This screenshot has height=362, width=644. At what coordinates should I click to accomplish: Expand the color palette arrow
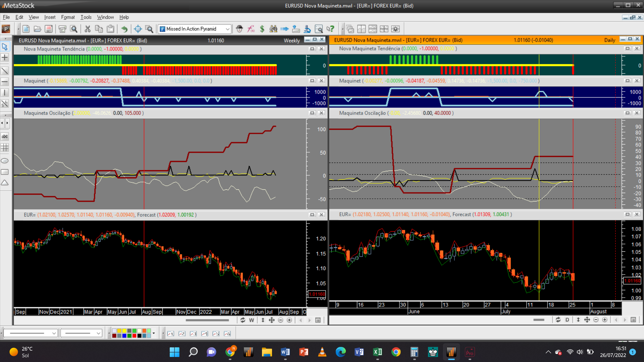154,333
